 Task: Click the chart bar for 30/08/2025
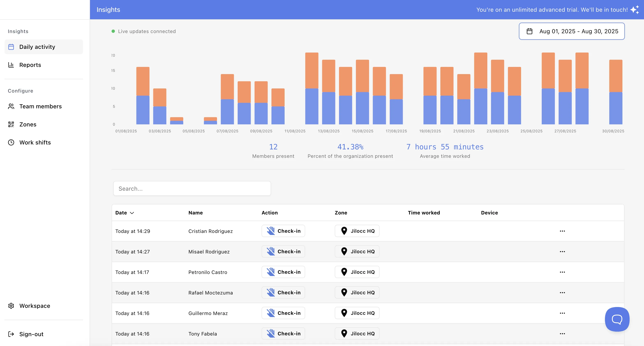(615, 92)
